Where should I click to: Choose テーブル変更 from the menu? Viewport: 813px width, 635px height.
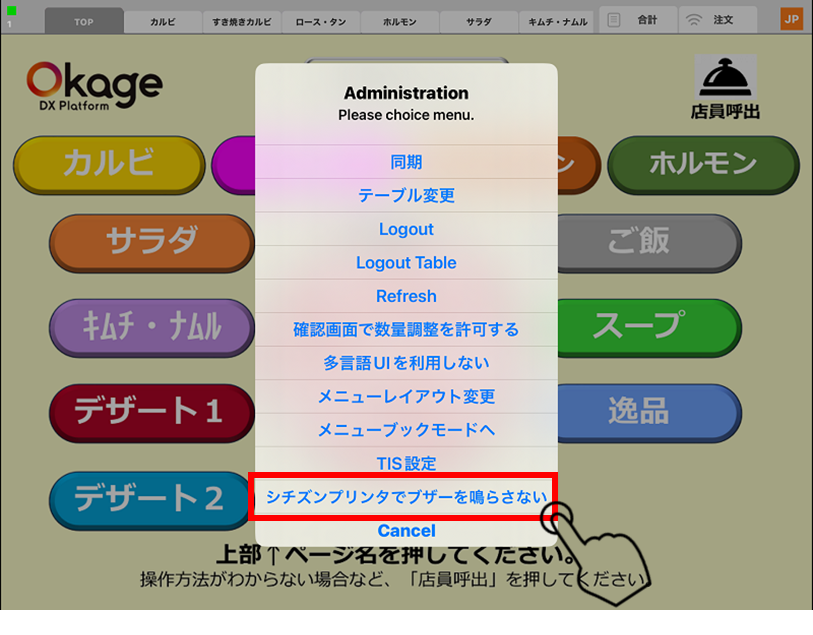(x=406, y=195)
